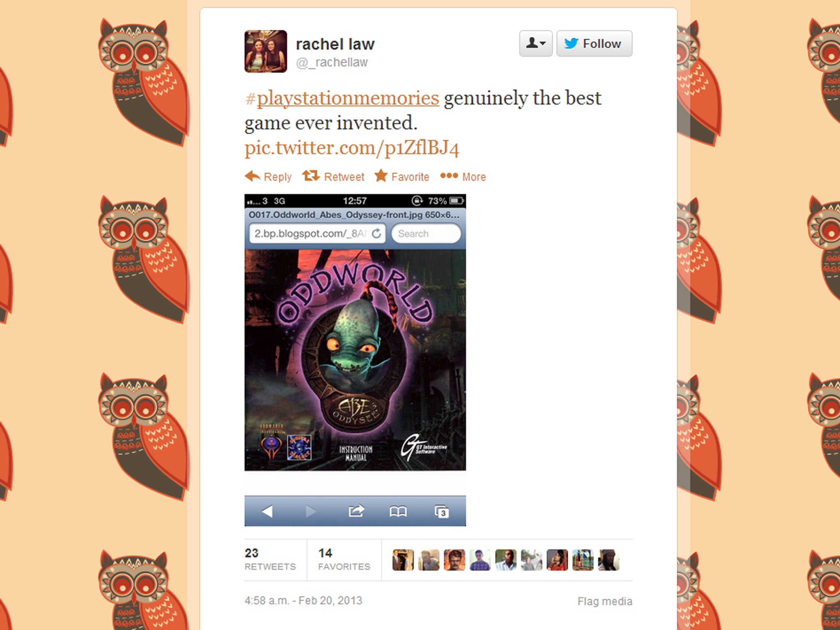View the 14 Favorites count
Image resolution: width=840 pixels, height=630 pixels.
tap(344, 559)
